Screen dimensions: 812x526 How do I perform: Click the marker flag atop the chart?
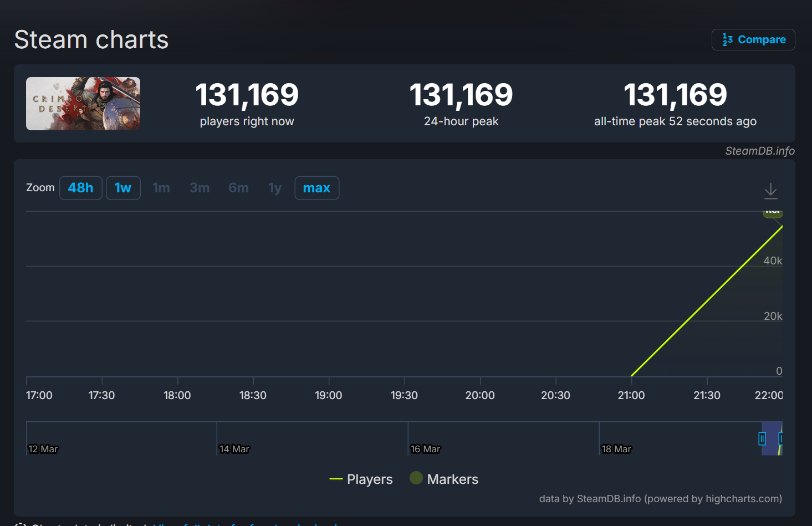(x=772, y=213)
